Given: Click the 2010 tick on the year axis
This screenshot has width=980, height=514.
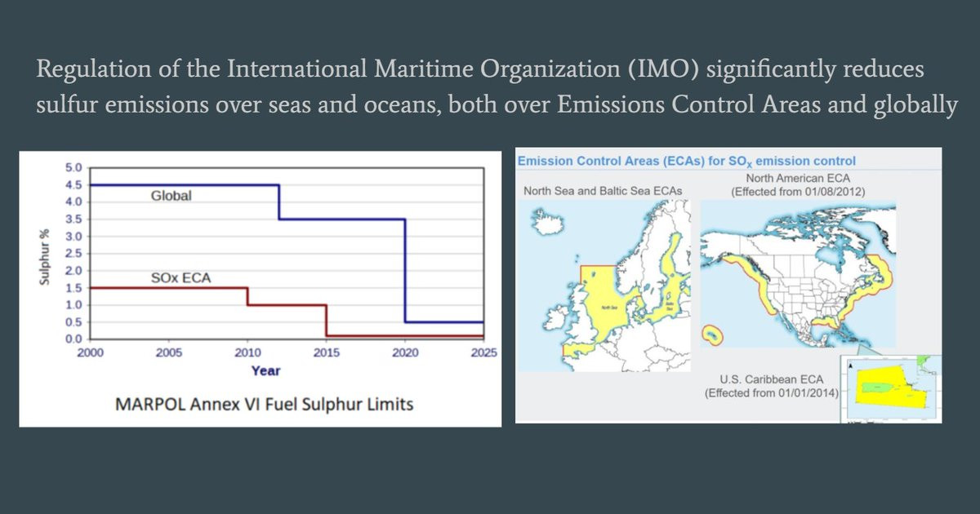Looking at the screenshot, I should (x=247, y=353).
